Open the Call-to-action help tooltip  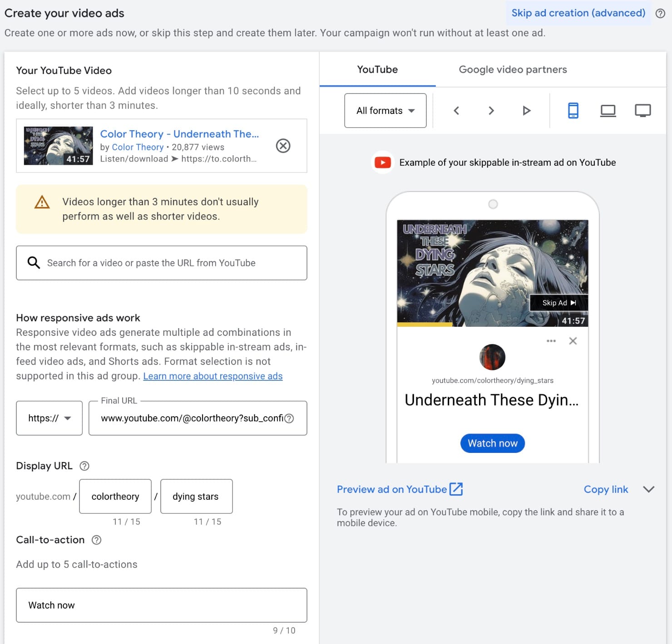coord(96,540)
